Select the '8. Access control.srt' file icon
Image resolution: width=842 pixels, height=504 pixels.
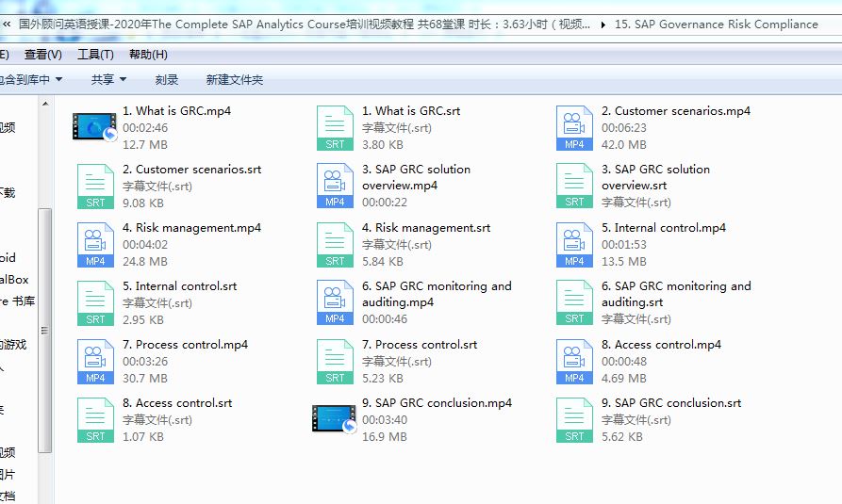pyautogui.click(x=95, y=420)
